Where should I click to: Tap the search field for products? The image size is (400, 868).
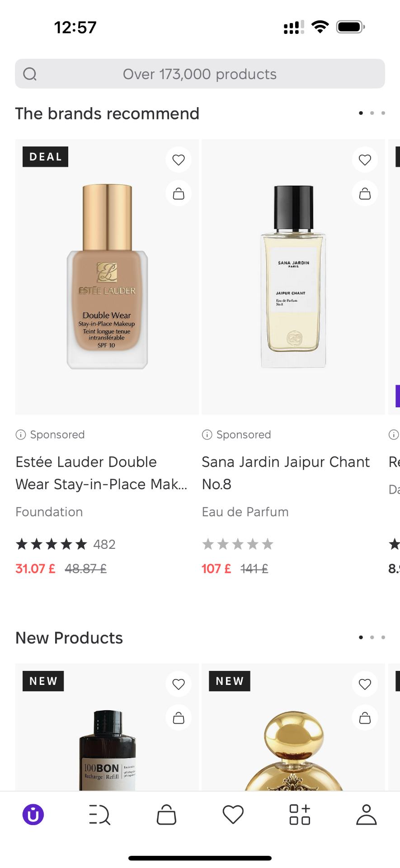pos(200,74)
